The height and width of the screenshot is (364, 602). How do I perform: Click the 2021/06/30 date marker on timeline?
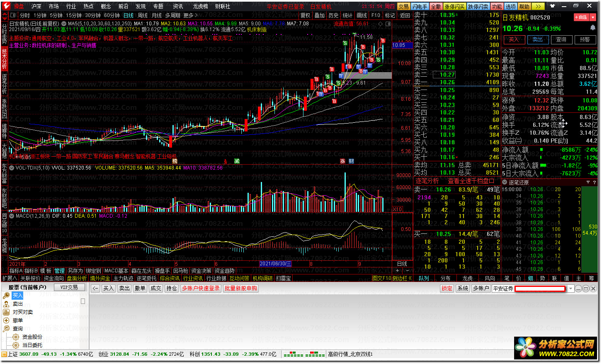tap(275, 264)
